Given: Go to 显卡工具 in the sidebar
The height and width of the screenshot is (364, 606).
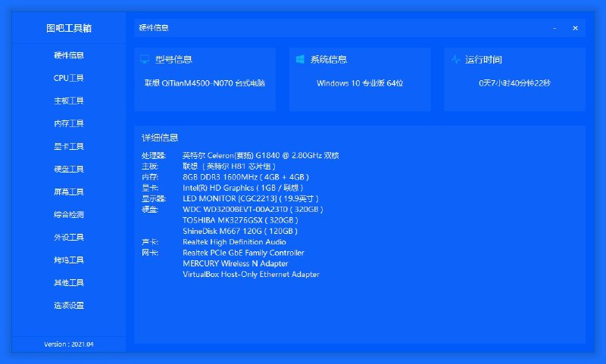Looking at the screenshot, I should (69, 146).
